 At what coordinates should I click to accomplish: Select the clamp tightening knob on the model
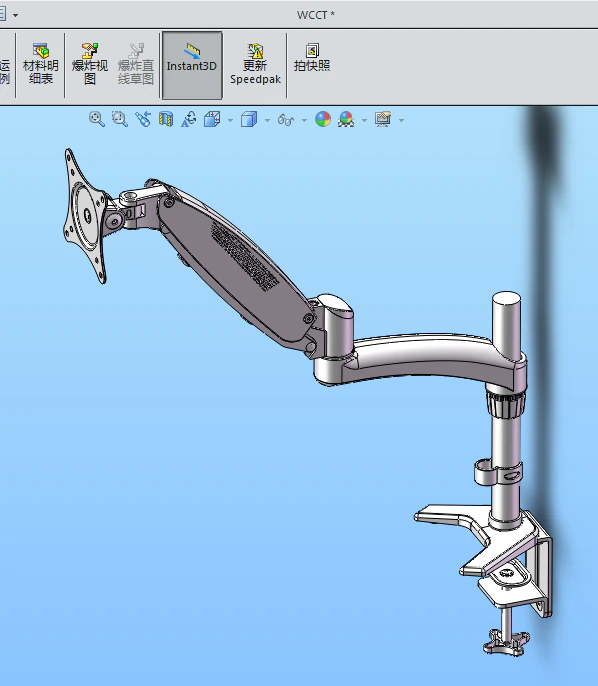pyautogui.click(x=506, y=642)
